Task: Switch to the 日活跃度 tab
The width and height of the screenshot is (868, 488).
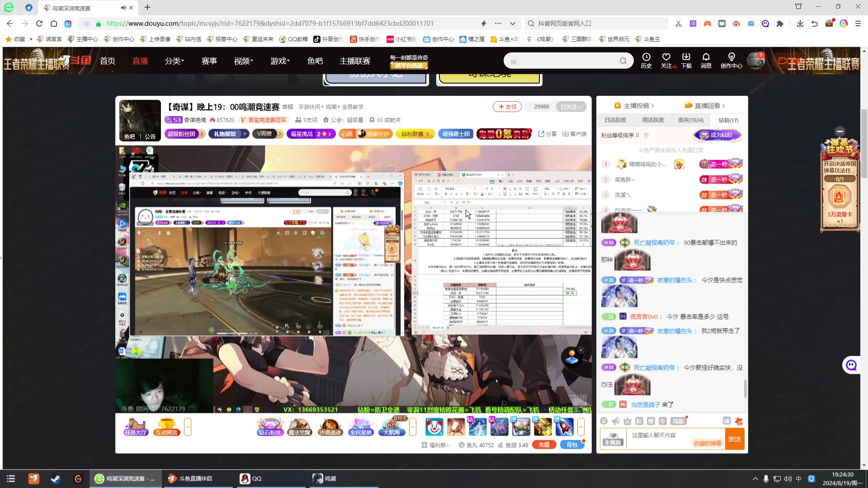Action: point(615,120)
